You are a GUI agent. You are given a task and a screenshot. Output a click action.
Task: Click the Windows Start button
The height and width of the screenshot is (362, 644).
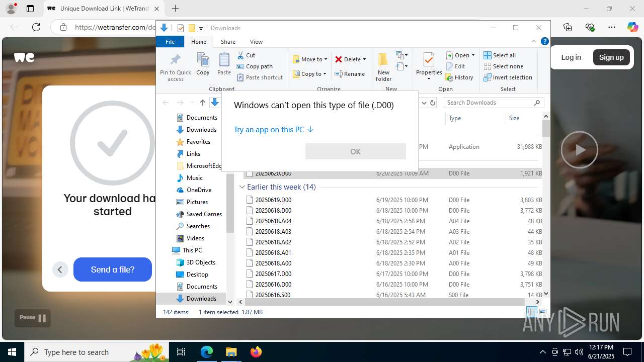[12, 352]
